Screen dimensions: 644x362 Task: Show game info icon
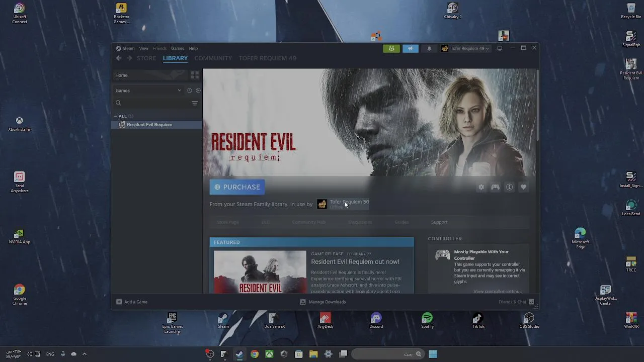509,187
